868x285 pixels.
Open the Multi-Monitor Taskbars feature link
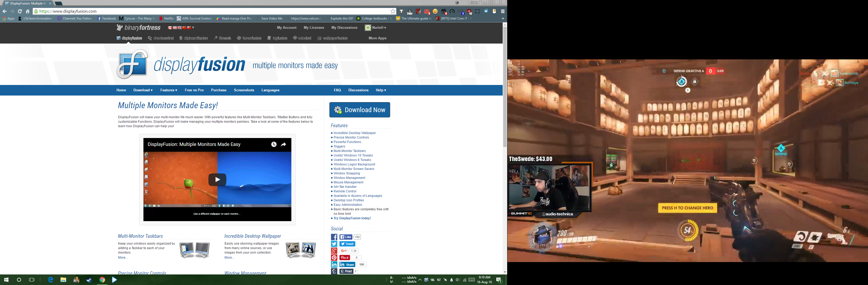coord(349,151)
